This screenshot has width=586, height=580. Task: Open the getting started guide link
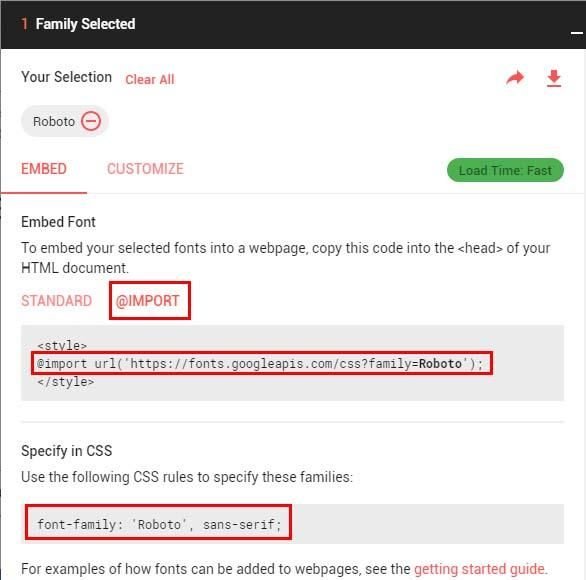coord(481,569)
